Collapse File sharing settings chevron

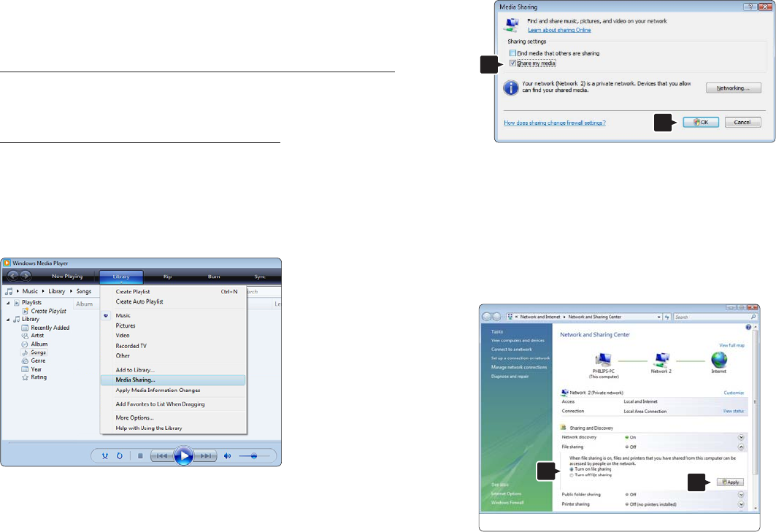click(741, 447)
